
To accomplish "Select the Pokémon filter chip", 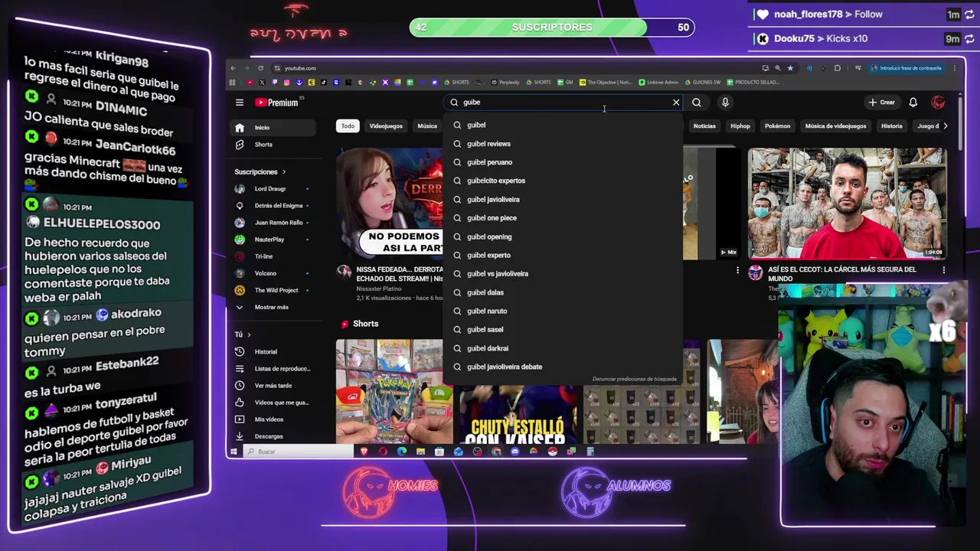I will [777, 126].
